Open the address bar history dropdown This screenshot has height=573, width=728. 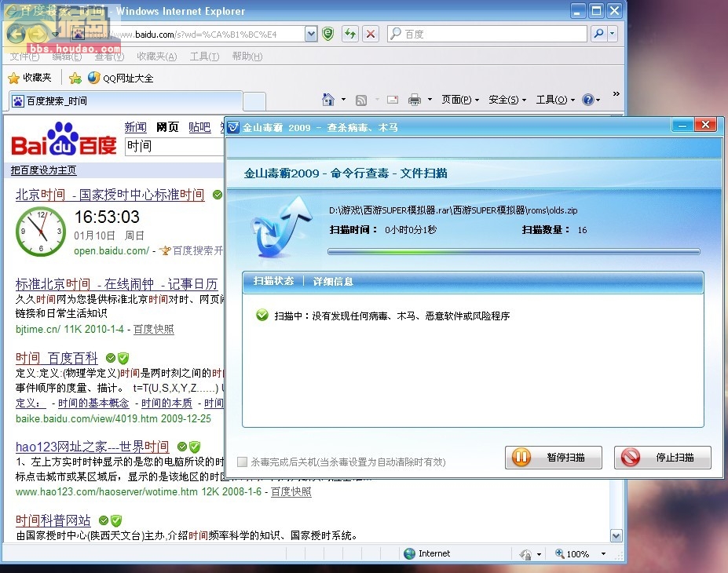coord(311,34)
